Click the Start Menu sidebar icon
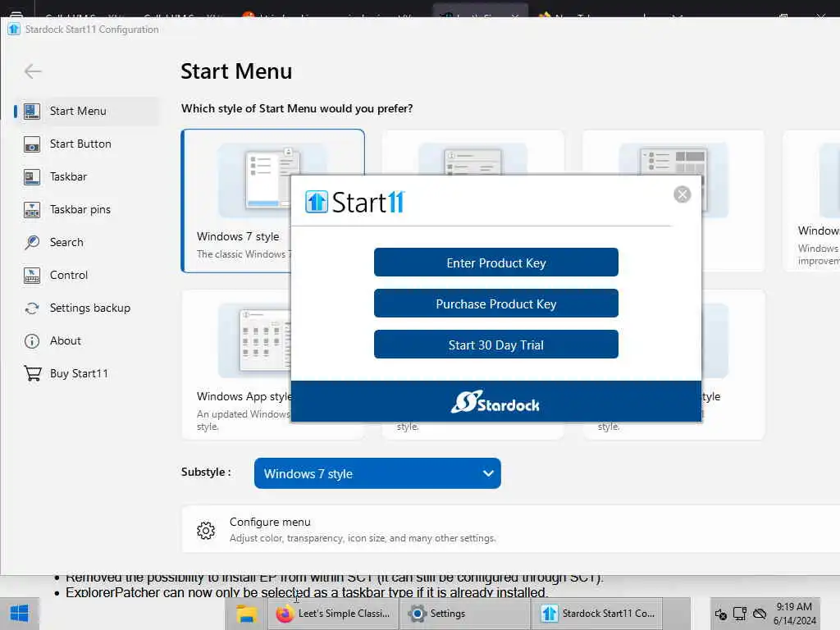Screen dimensions: 840x630 32,111
